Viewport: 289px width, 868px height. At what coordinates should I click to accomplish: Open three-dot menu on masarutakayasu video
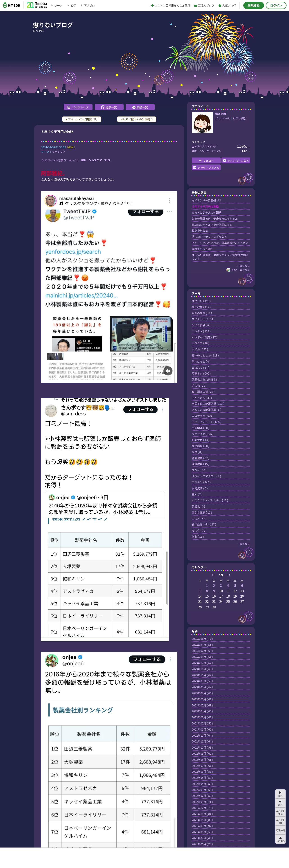pos(169,201)
